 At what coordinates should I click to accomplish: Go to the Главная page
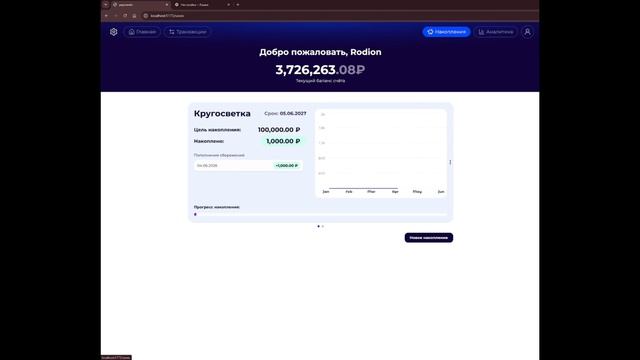pos(142,32)
